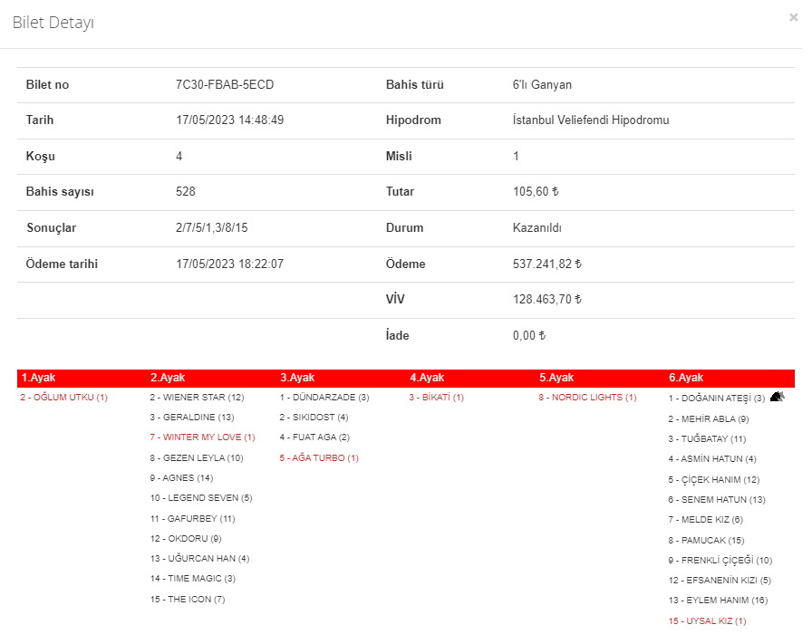The width and height of the screenshot is (812, 644).
Task: Click the Koşu value 4
Action: (179, 157)
